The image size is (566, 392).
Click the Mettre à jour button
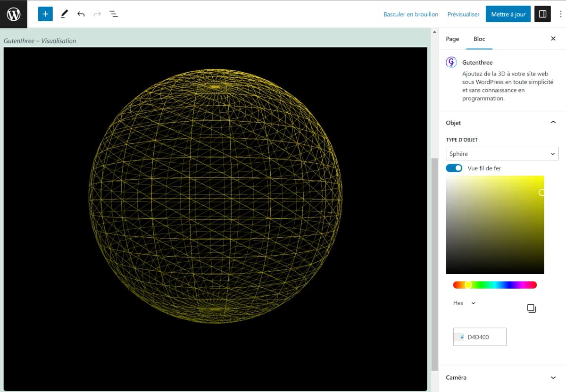508,14
